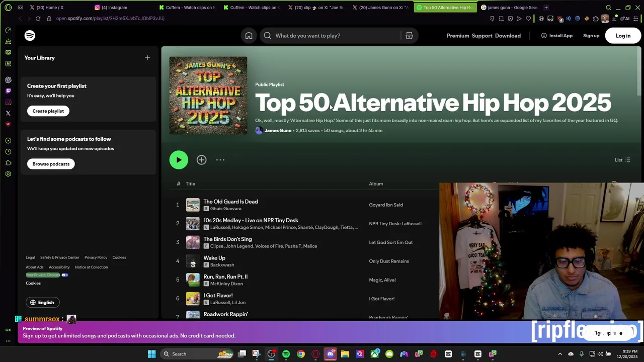Select the track Wake Up
The image size is (644, 362).
pos(214,258)
